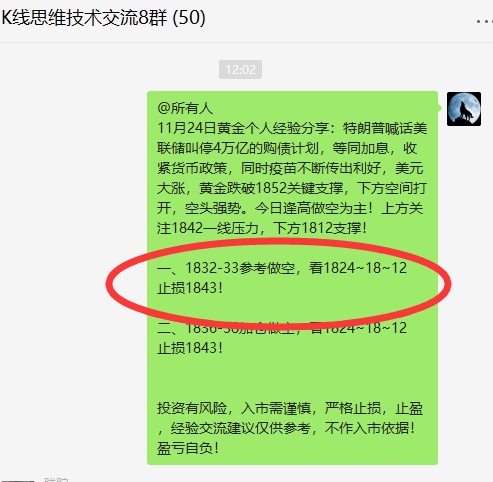Click the phrase 下方1812支撑 in message
493x482 pixels.
pyautogui.click(x=317, y=228)
